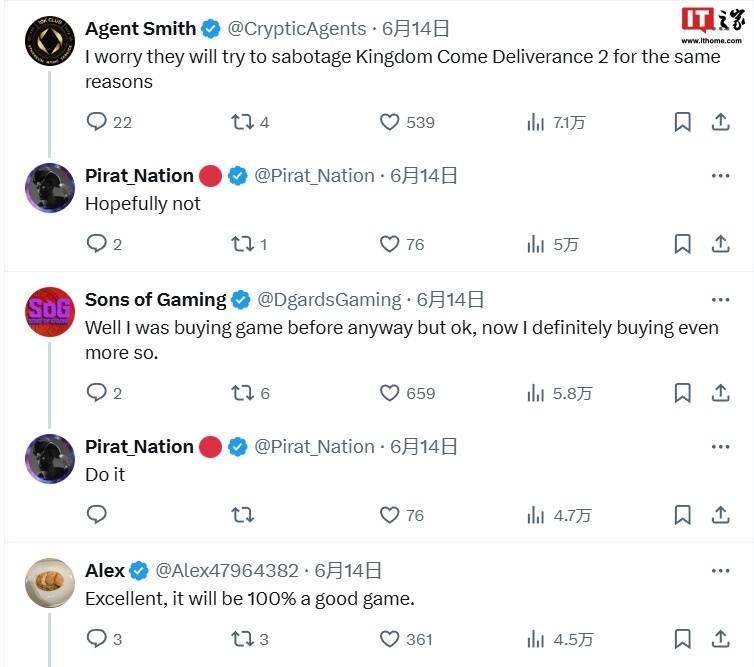The image size is (754, 667).
Task: Open more options on "Hopefully not" tweet
Action: [x=720, y=176]
